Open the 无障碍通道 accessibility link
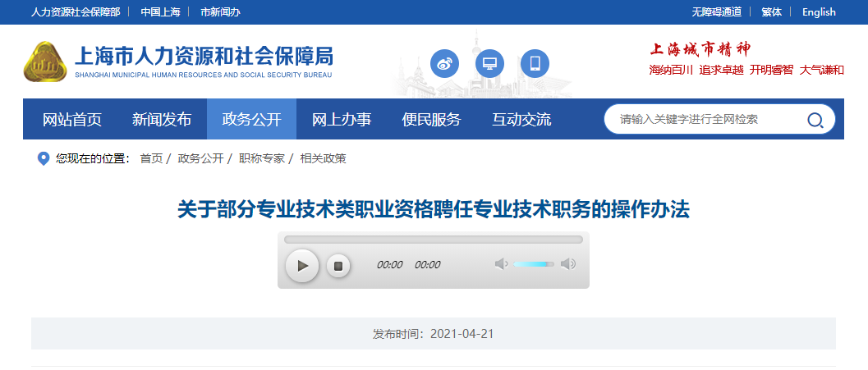Screen dimensions: 868x370 click(x=716, y=12)
